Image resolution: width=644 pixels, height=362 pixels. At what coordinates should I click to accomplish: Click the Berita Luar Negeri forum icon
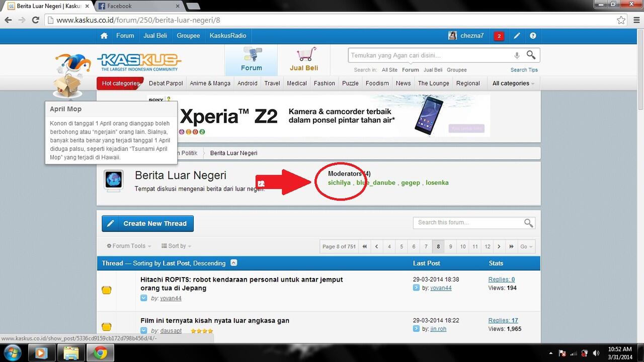pyautogui.click(x=113, y=180)
